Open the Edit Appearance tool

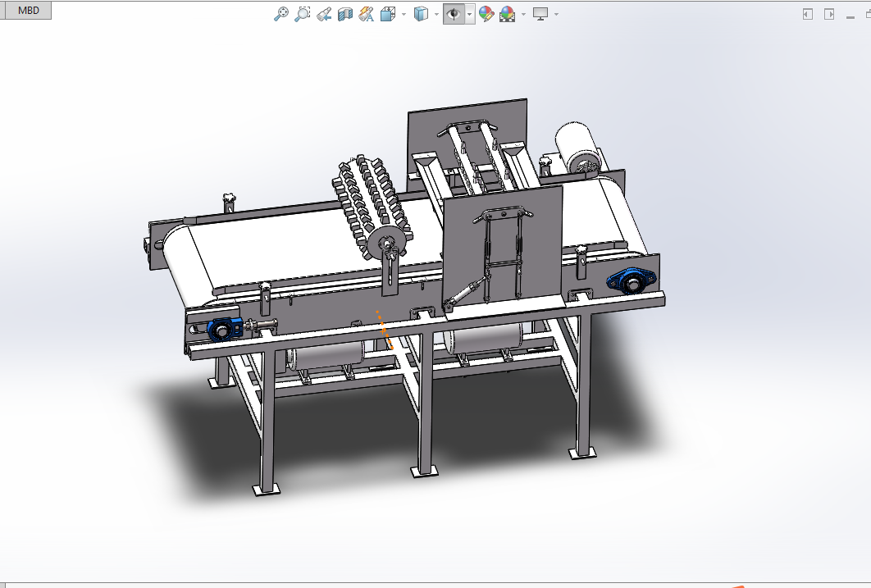(x=486, y=14)
